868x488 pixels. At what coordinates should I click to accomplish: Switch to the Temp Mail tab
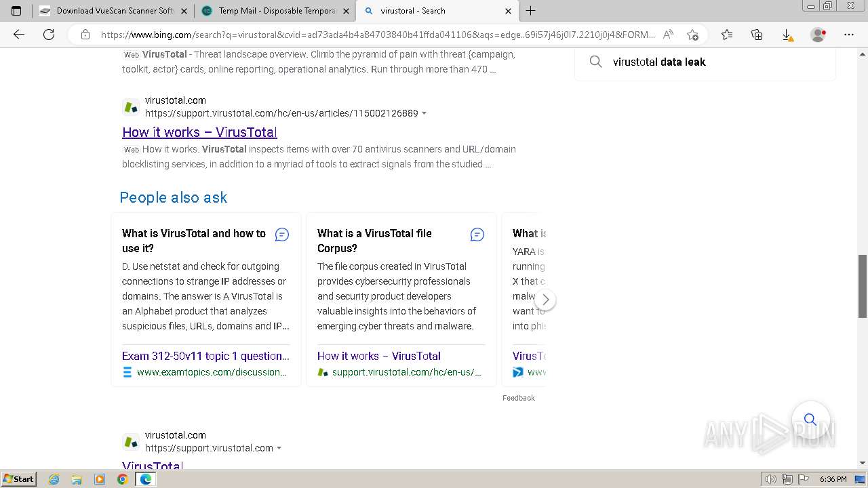[275, 11]
